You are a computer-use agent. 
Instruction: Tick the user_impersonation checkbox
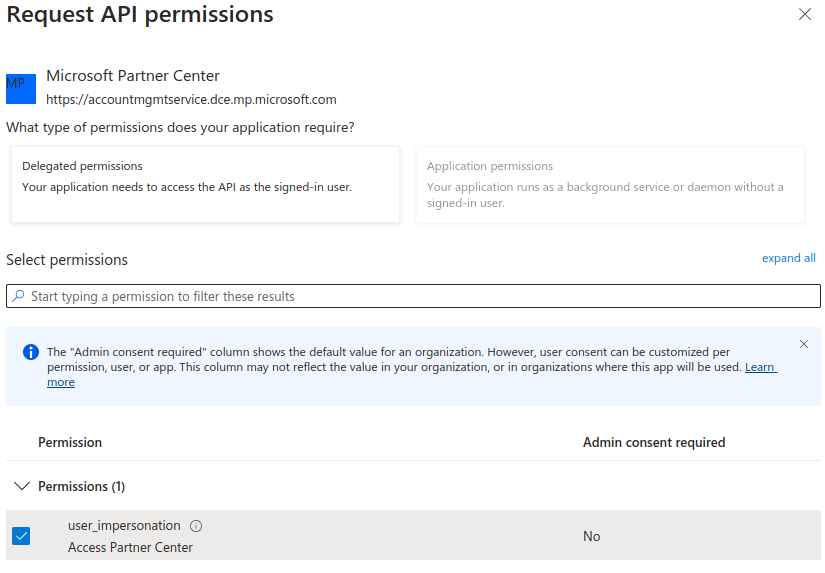coord(21,536)
